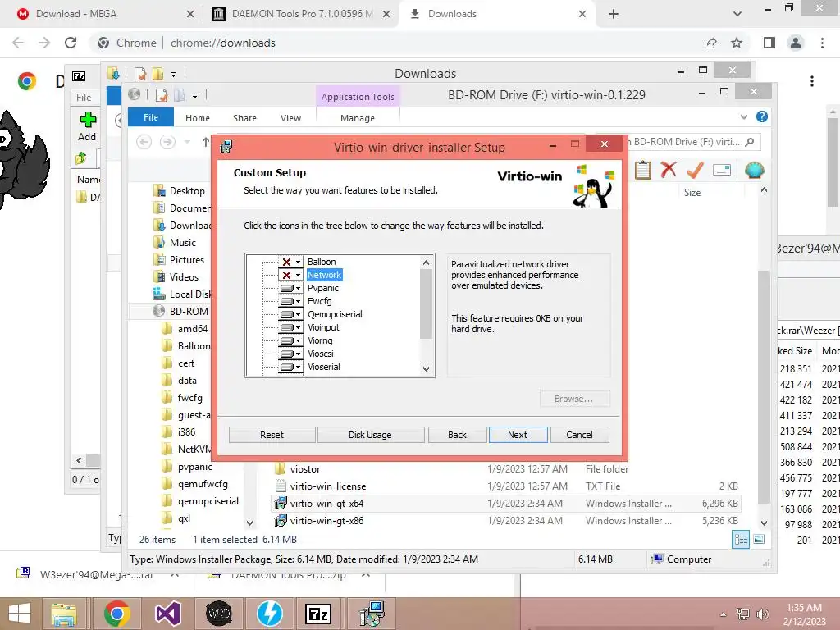
Task: Click the volume speaker tray icon
Action: tap(762, 614)
